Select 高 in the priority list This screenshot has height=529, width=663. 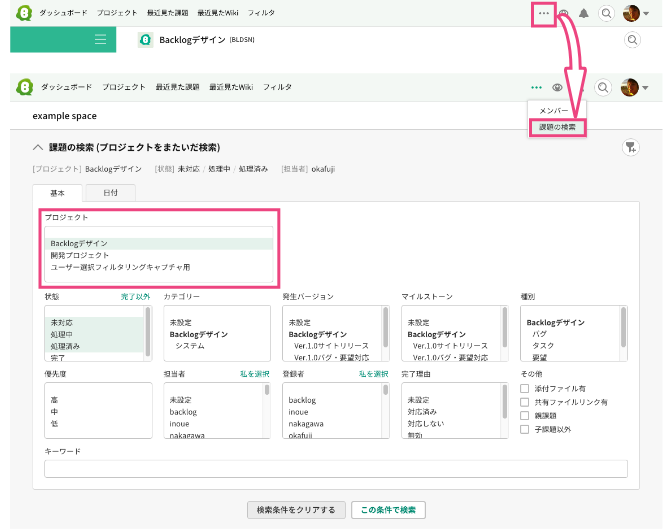tap(54, 400)
